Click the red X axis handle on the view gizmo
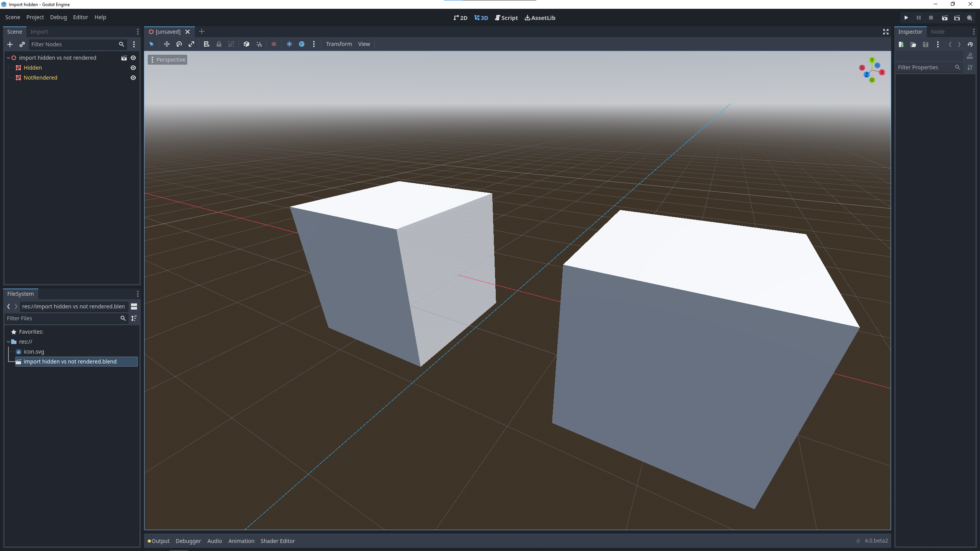Screen dimensions: 980x551 click(x=882, y=72)
